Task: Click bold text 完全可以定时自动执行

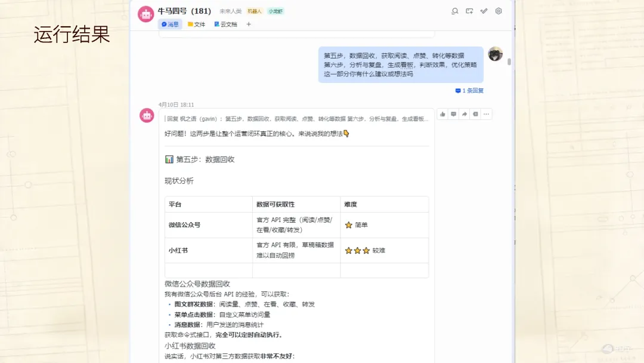Action: pyautogui.click(x=249, y=334)
